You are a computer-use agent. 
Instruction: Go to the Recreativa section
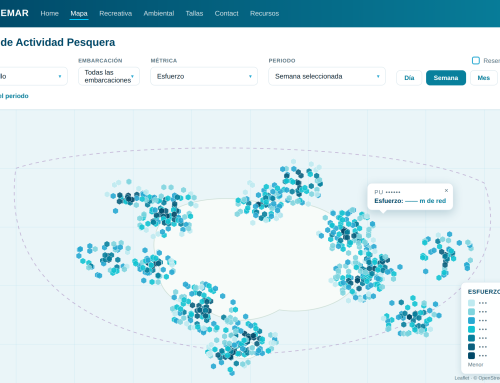point(116,13)
